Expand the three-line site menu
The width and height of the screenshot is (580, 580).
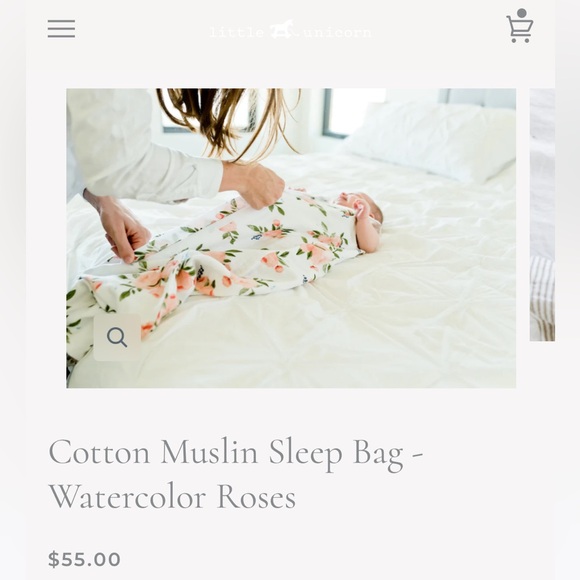pyautogui.click(x=61, y=29)
